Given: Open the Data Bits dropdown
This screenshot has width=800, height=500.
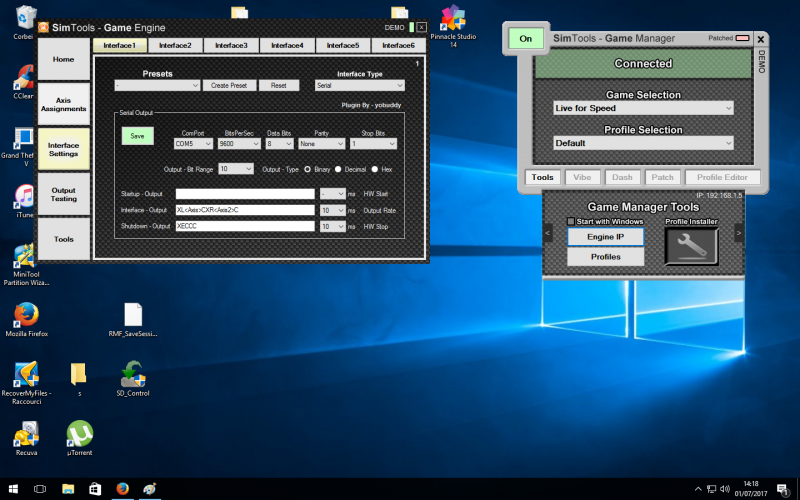Looking at the screenshot, I should tap(279, 144).
